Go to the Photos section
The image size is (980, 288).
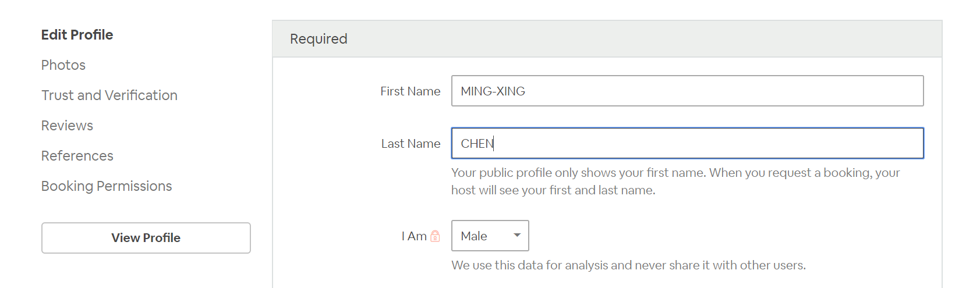click(63, 65)
